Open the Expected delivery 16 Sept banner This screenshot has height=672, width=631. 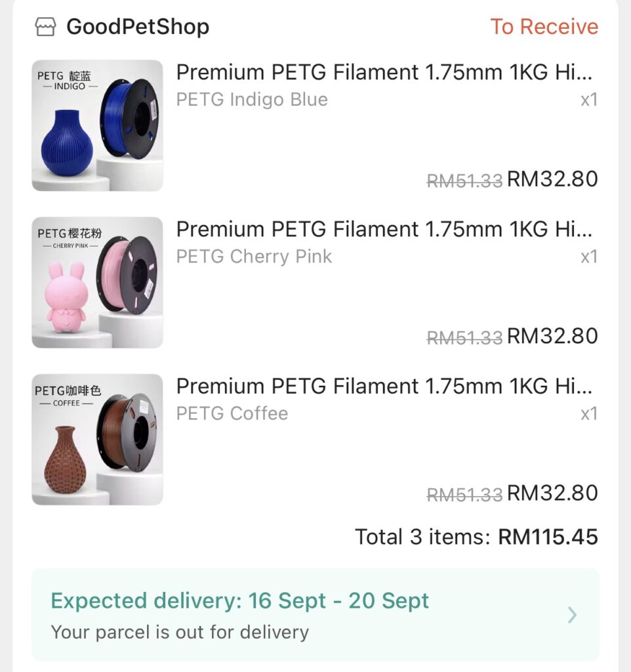click(315, 614)
